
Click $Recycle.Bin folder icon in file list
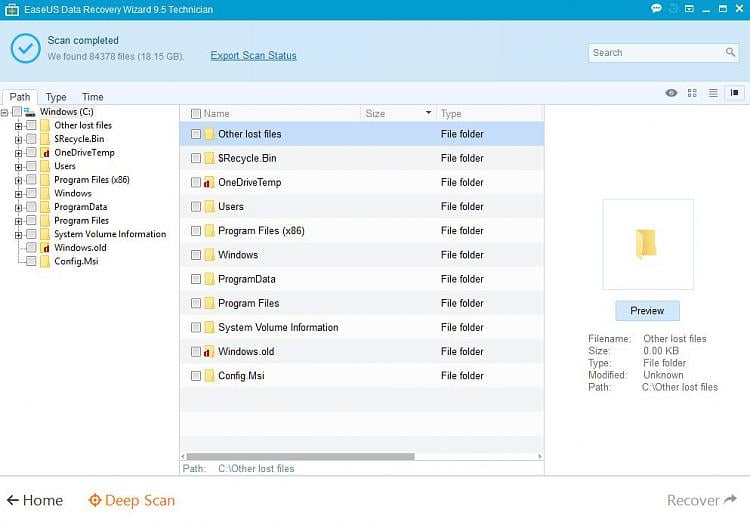click(209, 158)
